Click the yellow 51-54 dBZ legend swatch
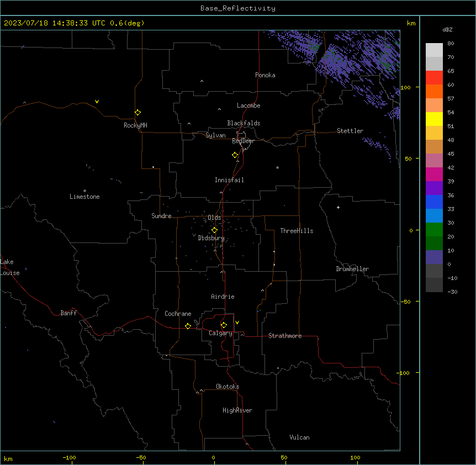This screenshot has width=476, height=465. tap(434, 119)
